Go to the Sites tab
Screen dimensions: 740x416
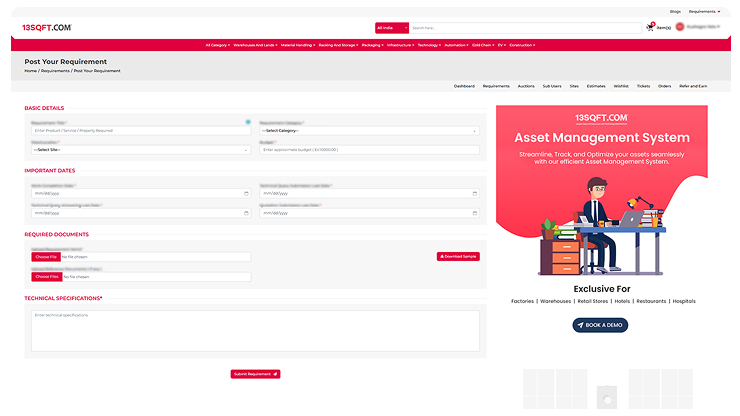point(574,86)
